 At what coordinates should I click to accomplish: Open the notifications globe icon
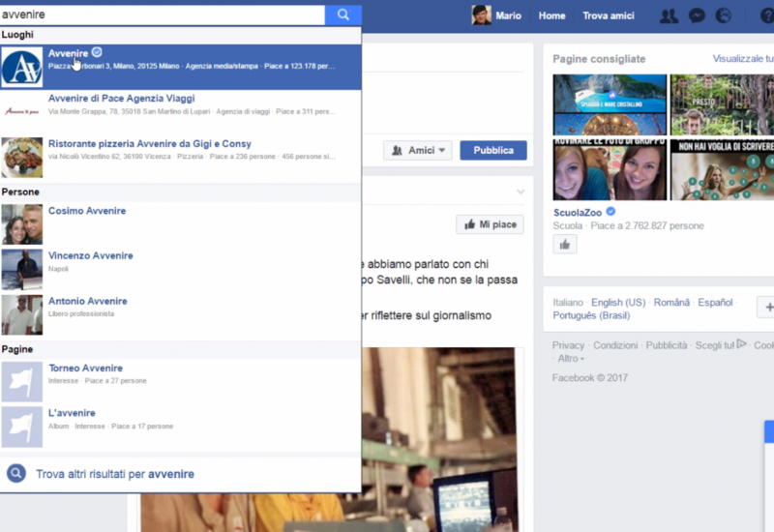pyautogui.click(x=724, y=15)
